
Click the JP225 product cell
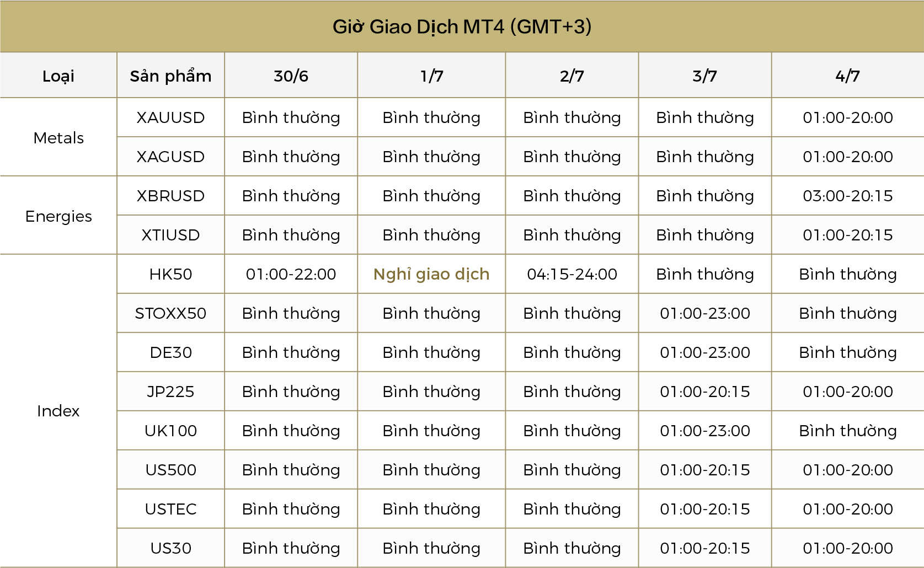(170, 392)
